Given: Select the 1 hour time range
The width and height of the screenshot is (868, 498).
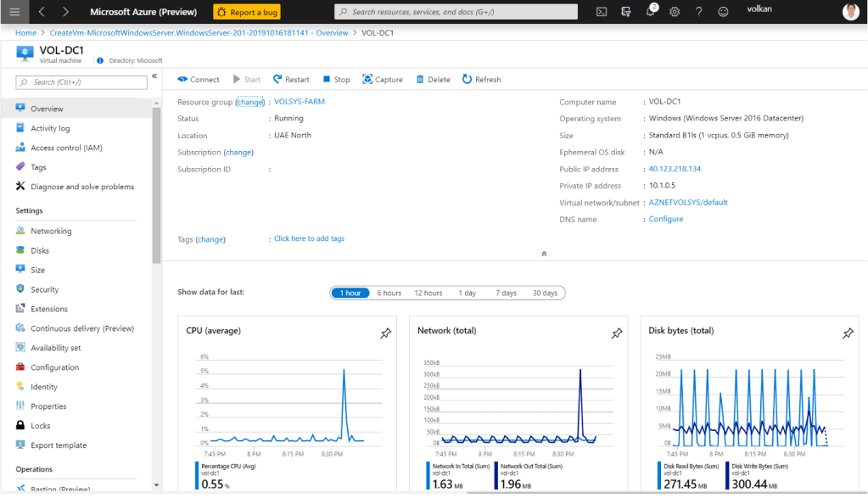Looking at the screenshot, I should coord(350,293).
